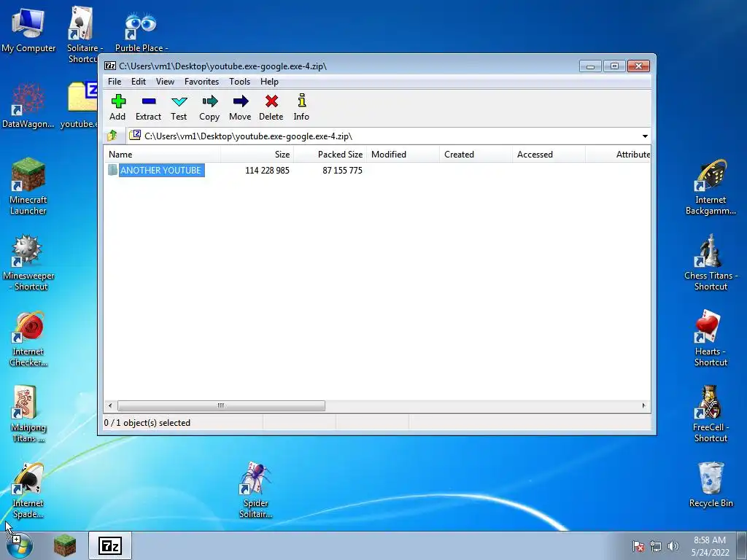Open the Favorites menu
This screenshot has height=560, width=747.
(x=201, y=82)
